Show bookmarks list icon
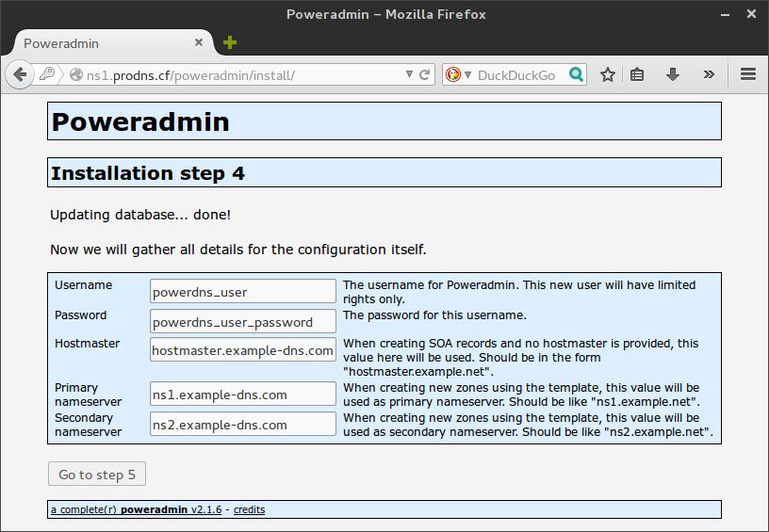The height and width of the screenshot is (532, 769). tap(637, 74)
